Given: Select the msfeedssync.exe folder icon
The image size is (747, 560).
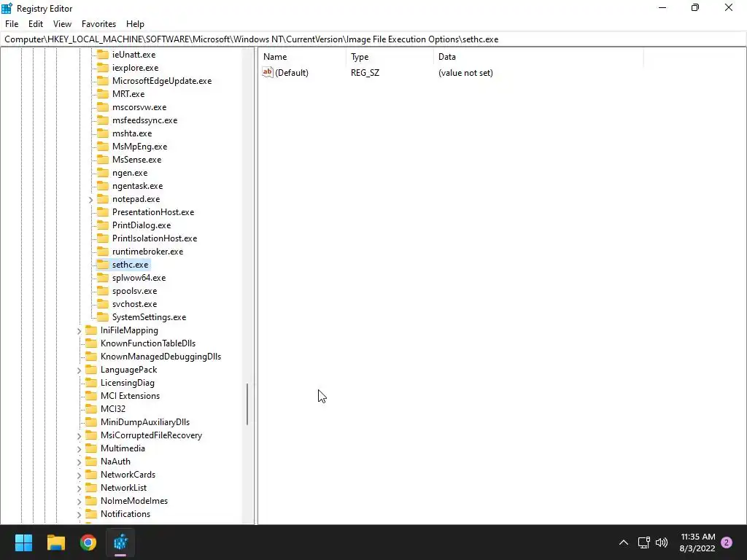Looking at the screenshot, I should pyautogui.click(x=103, y=120).
